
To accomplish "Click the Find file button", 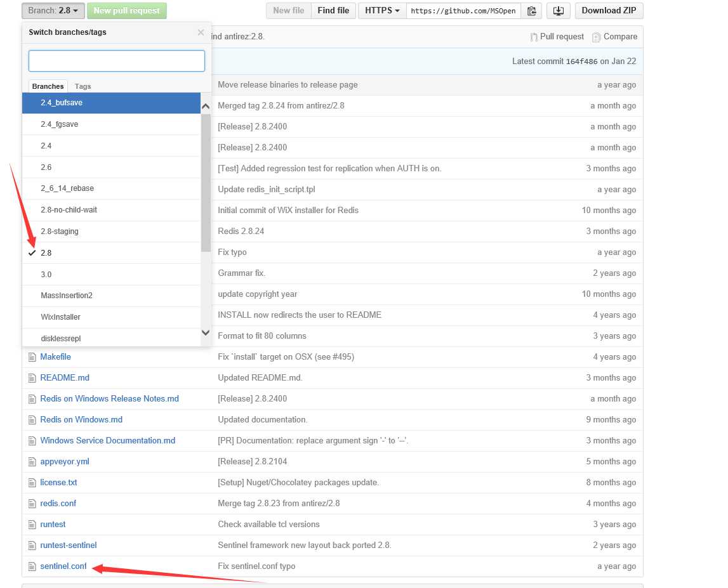I will [333, 11].
